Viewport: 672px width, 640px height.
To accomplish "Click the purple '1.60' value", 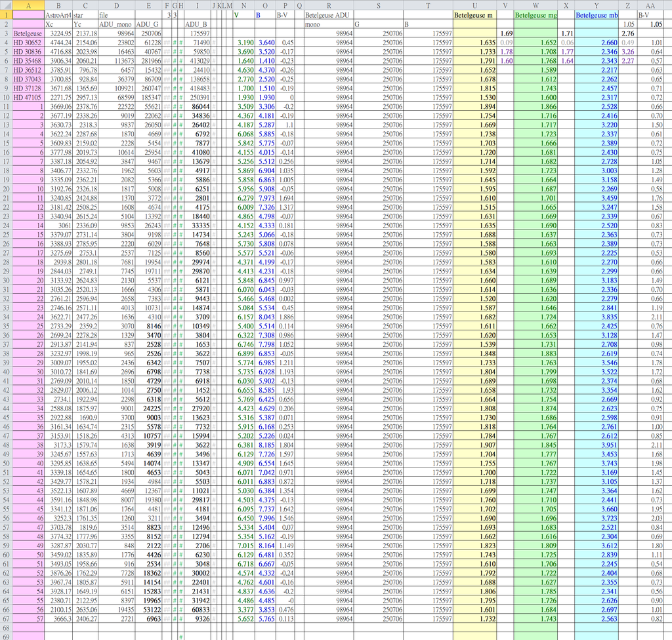I will 505,61.
